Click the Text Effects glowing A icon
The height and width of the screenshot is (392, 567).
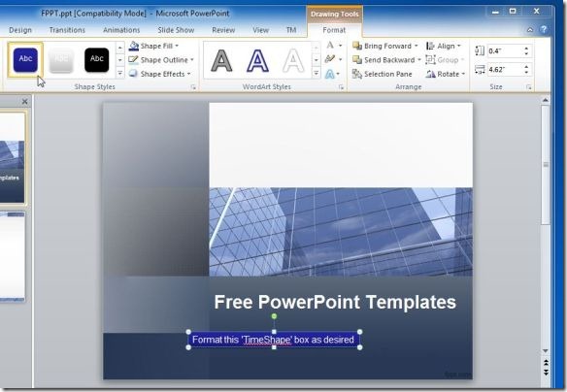click(x=330, y=74)
